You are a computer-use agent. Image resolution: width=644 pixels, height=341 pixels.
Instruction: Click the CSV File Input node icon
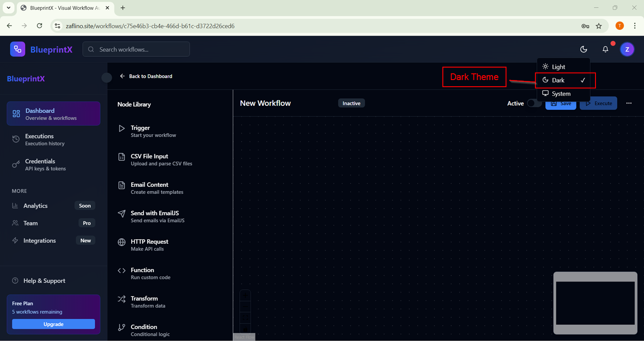tap(122, 157)
